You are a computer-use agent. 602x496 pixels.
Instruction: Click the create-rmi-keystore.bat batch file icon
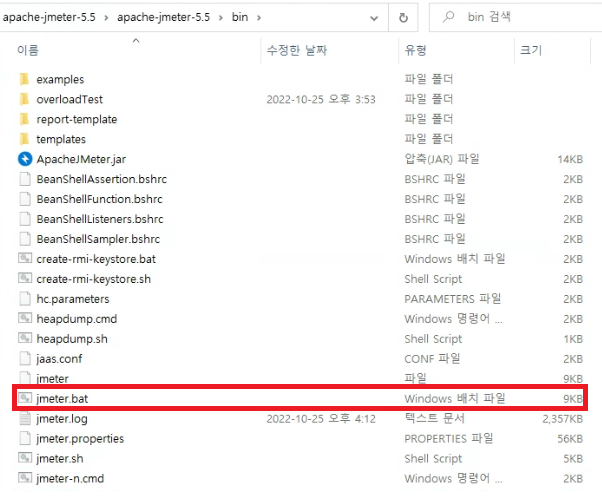click(25, 258)
